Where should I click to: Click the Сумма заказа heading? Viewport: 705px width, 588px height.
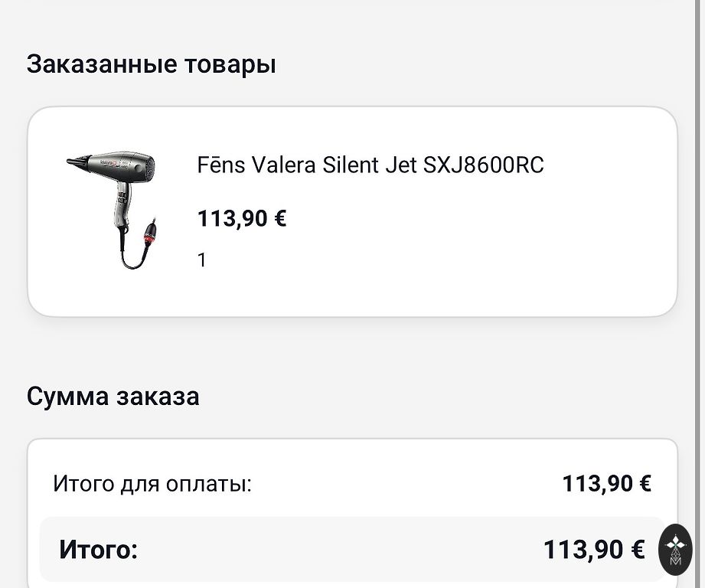(113, 397)
